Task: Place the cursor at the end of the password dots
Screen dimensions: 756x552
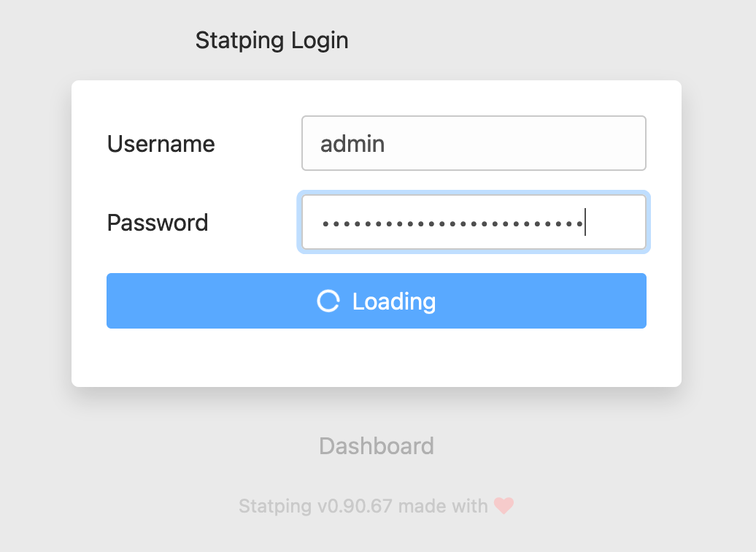Action: [585, 222]
